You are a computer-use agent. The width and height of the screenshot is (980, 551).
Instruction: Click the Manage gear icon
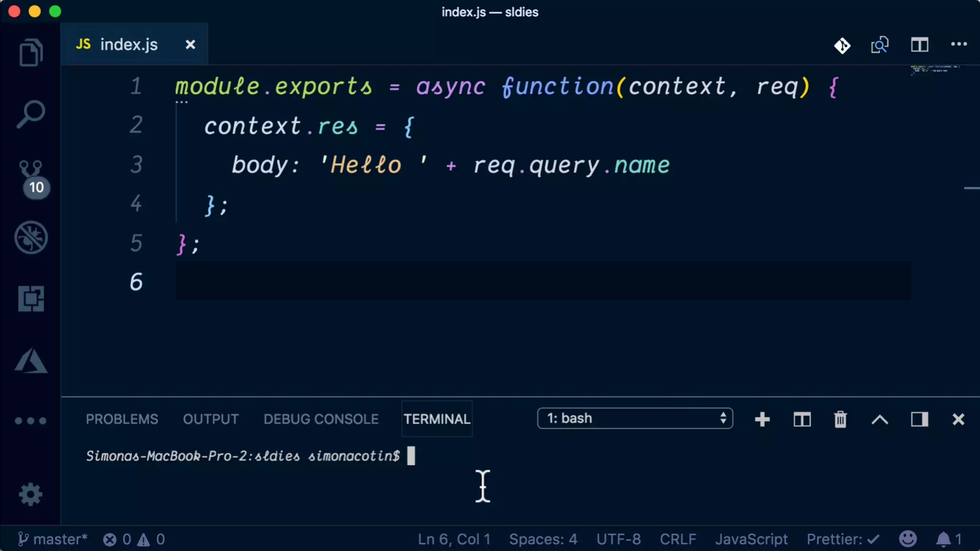tap(31, 494)
